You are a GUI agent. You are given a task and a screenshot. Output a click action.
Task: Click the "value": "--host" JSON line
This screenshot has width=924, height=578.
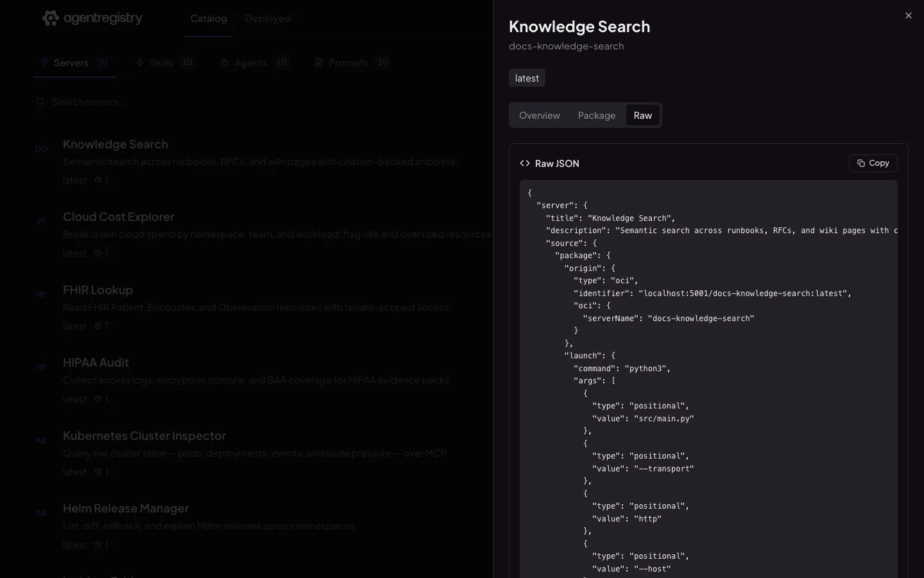point(631,568)
